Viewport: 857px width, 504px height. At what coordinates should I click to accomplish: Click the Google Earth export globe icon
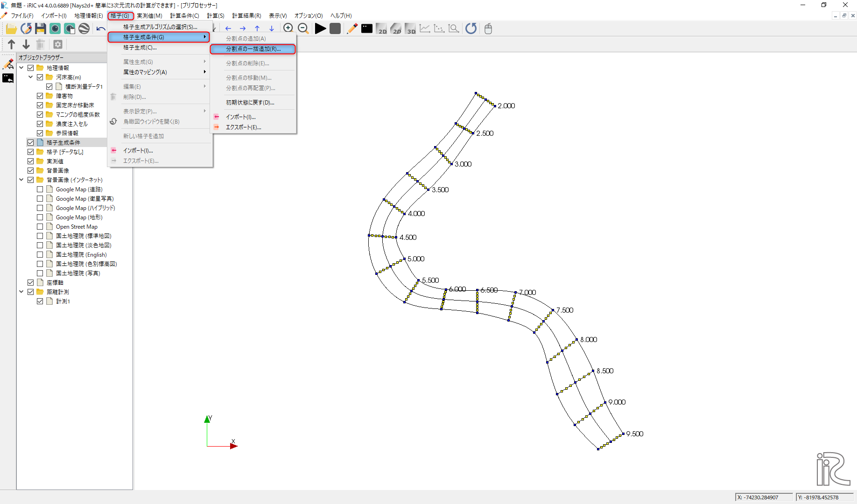(x=84, y=29)
